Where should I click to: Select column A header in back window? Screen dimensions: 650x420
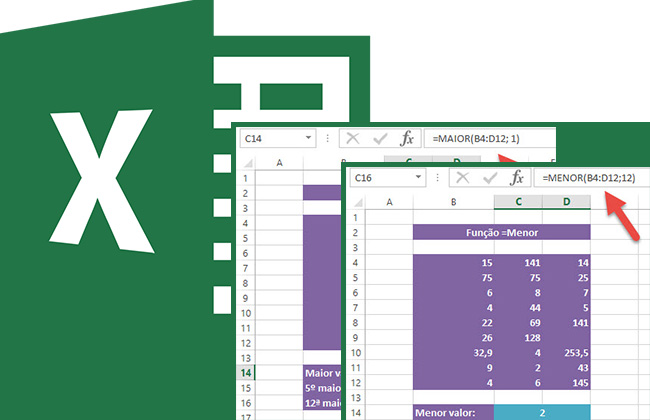pos(279,163)
